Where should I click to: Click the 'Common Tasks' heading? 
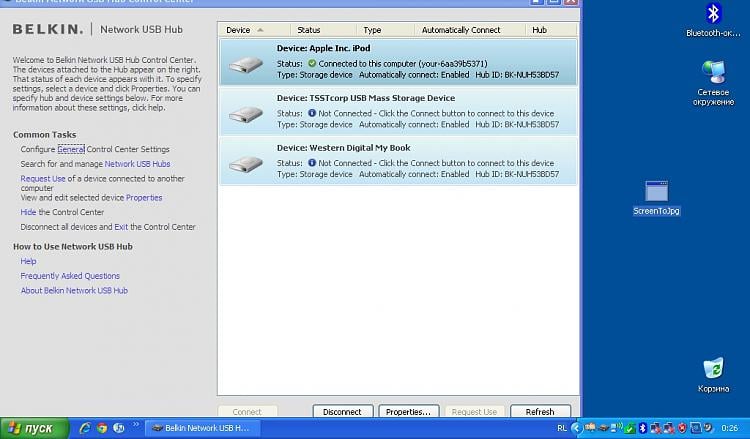click(x=44, y=135)
